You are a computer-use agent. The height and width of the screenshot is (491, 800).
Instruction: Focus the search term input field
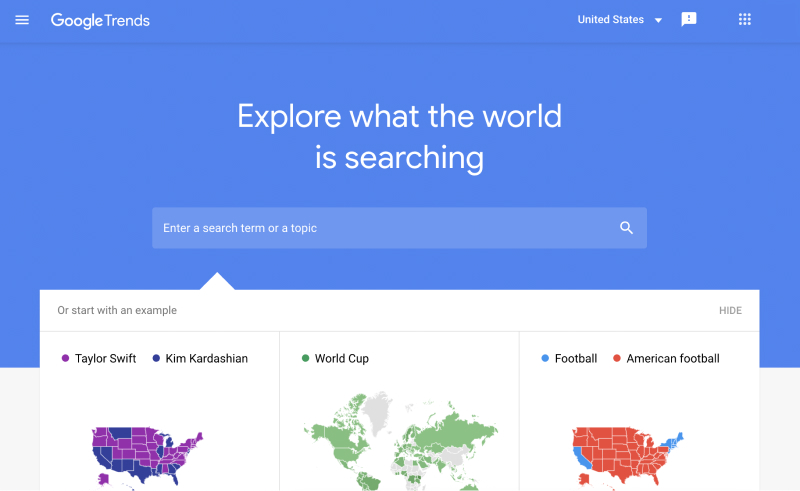pos(380,228)
